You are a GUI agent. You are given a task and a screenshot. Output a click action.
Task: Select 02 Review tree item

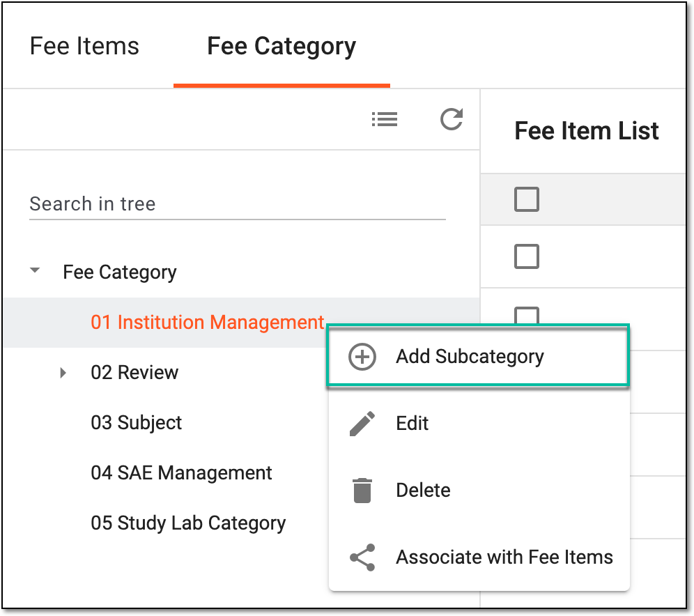pyautogui.click(x=134, y=373)
